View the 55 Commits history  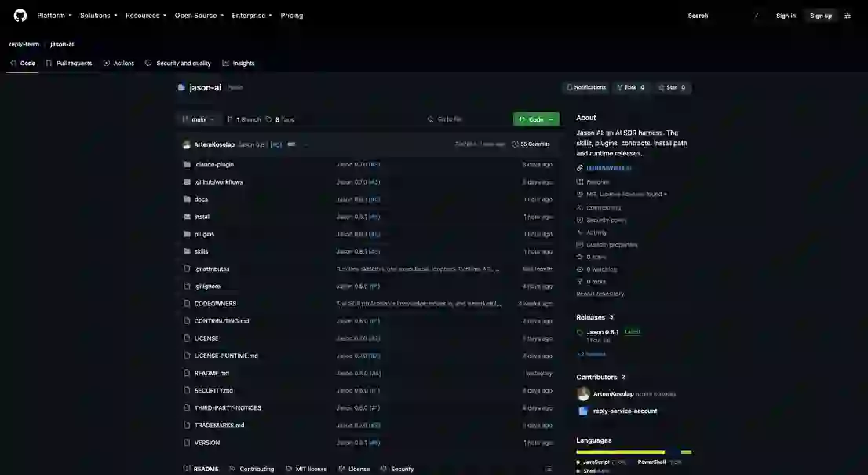coord(531,144)
